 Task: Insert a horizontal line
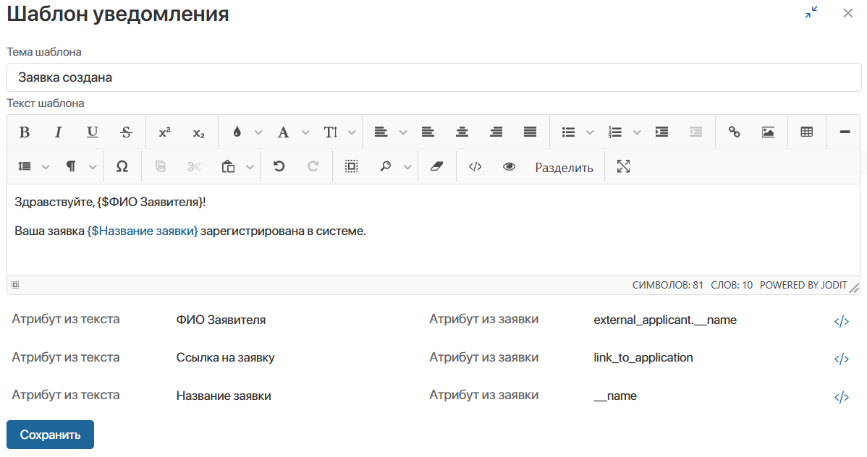click(x=845, y=133)
